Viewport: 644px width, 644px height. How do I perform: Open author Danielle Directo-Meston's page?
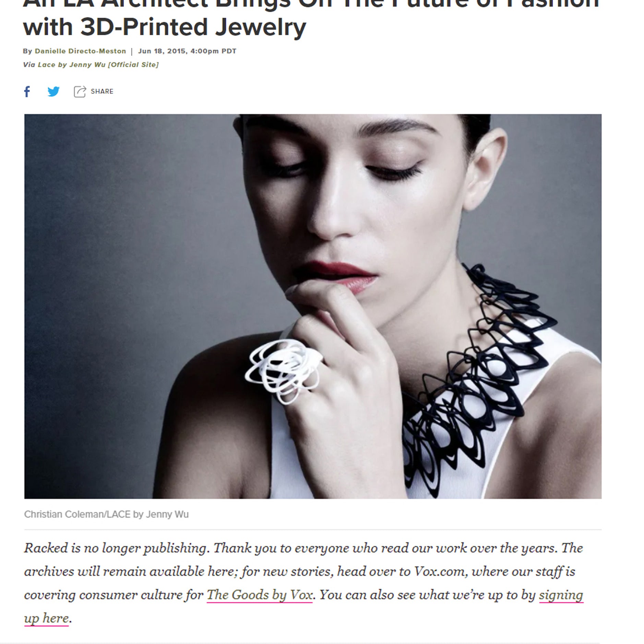(80, 51)
